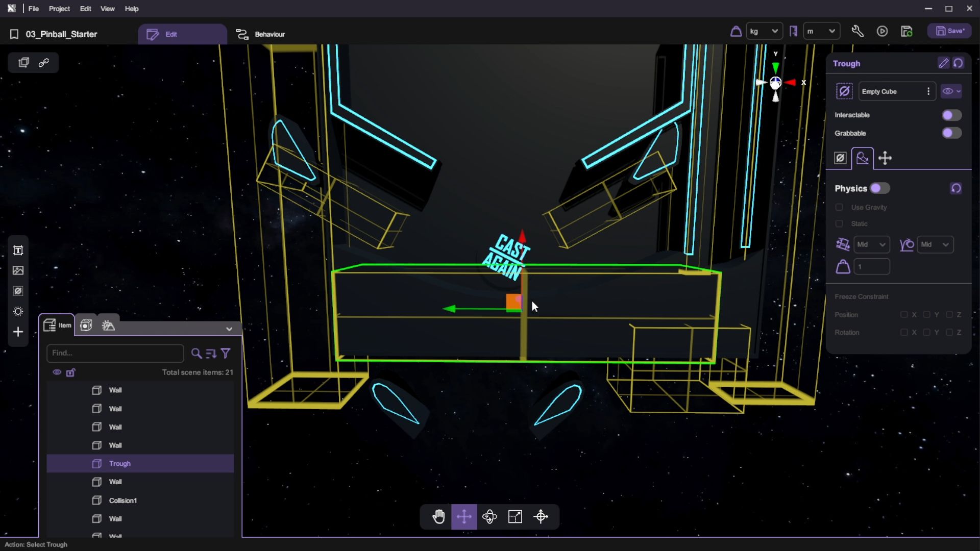The height and width of the screenshot is (551, 980).
Task: Select the Collision1 item in list
Action: 122,500
